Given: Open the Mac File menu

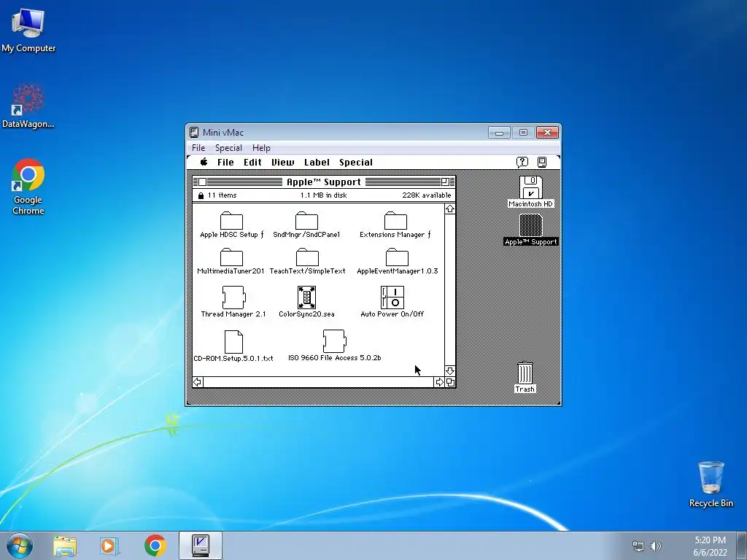Looking at the screenshot, I should pyautogui.click(x=225, y=163).
